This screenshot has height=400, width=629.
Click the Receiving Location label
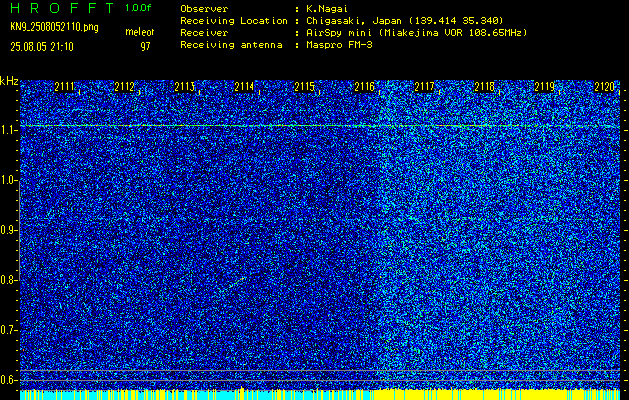click(234, 20)
